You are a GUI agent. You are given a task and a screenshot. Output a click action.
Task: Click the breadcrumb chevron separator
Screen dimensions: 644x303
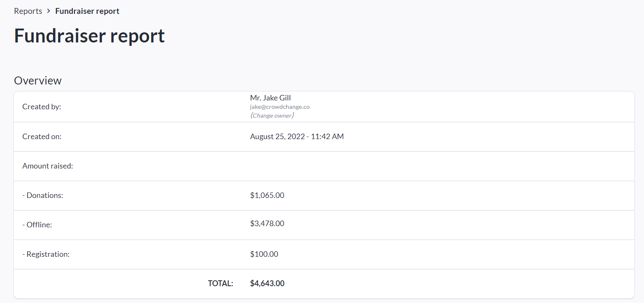(49, 11)
